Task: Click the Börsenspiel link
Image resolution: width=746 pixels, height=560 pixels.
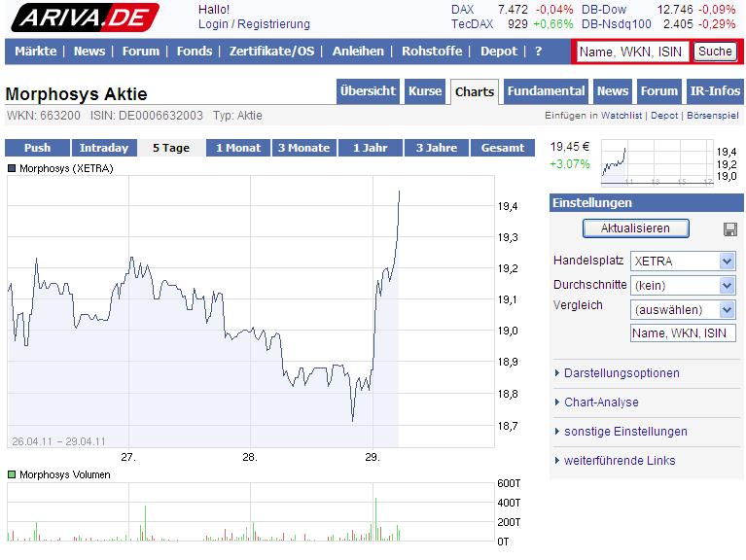Action: pos(712,116)
